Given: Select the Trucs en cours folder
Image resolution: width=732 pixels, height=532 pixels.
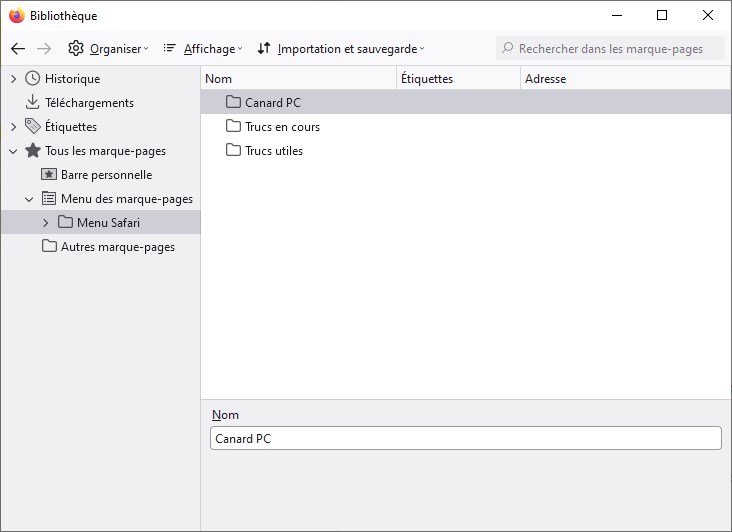Looking at the screenshot, I should pyautogui.click(x=466, y=126).
